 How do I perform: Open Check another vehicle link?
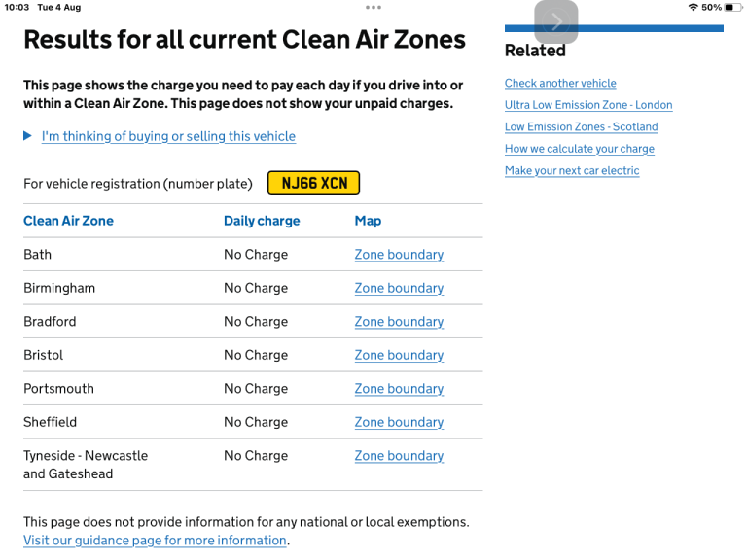click(560, 83)
